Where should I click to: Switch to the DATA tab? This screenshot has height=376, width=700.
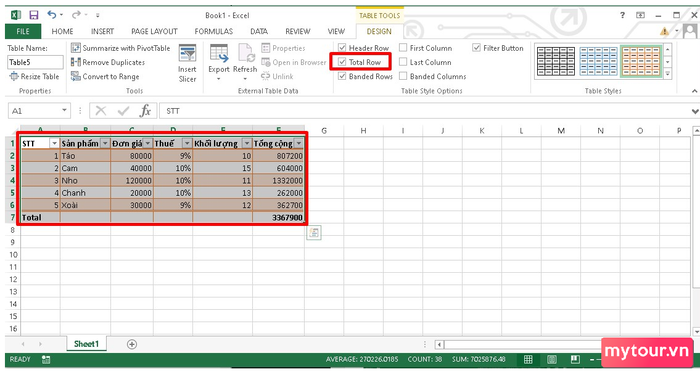click(259, 31)
